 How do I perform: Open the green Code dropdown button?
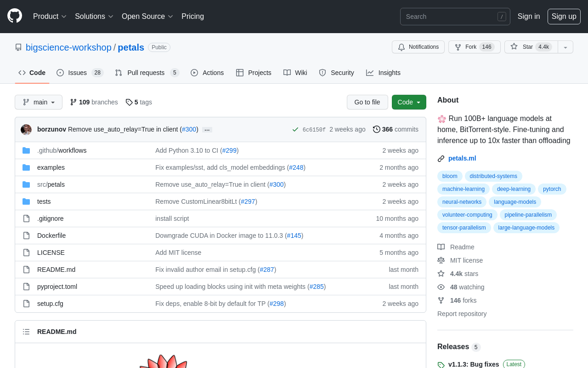point(409,102)
